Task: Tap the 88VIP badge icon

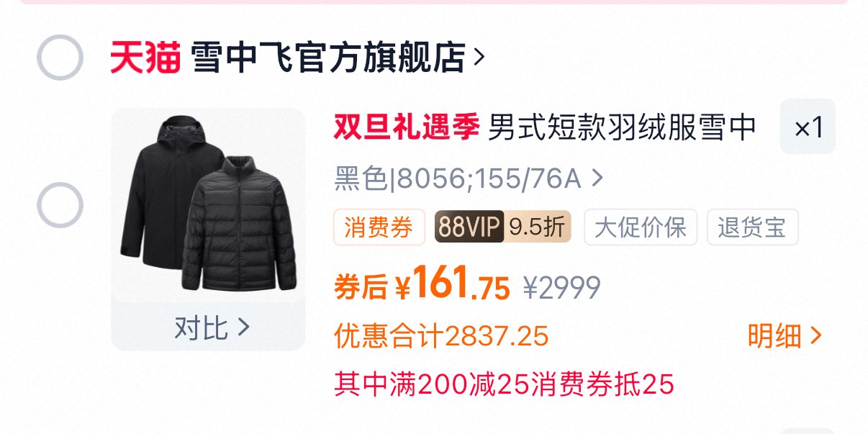Action: point(469,227)
